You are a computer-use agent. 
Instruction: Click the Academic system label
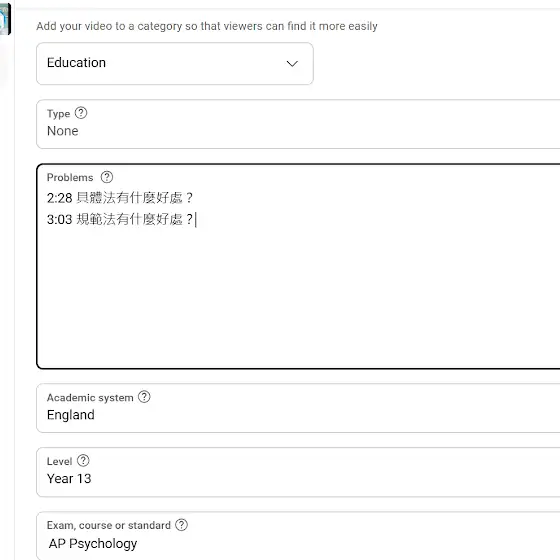pos(90,398)
